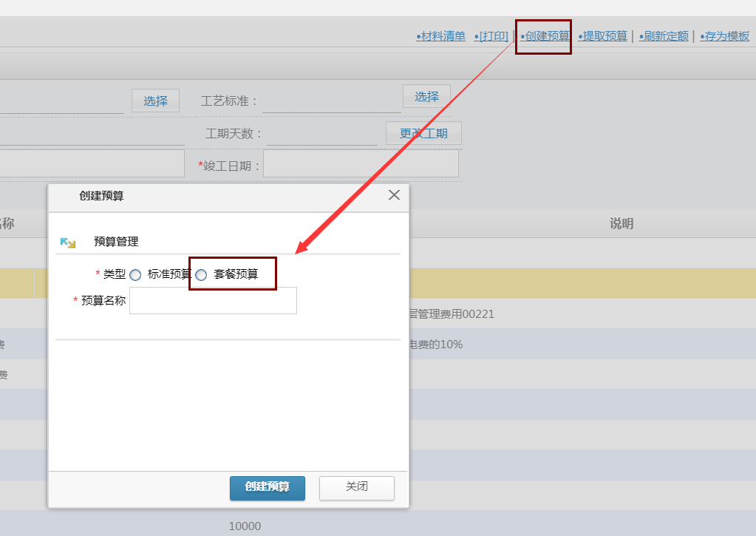756x536 pixels.
Task: Click the 说明 column header
Action: [x=621, y=224]
